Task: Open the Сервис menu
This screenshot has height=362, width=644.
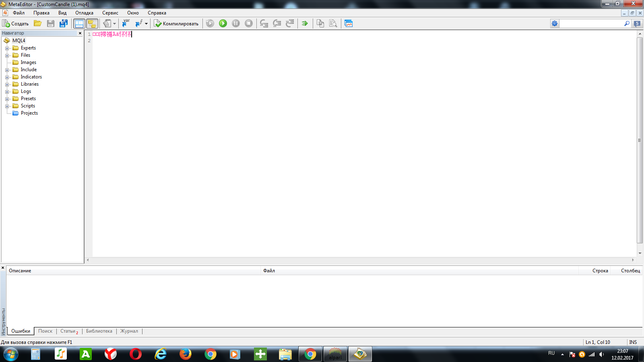Action: 110,13
